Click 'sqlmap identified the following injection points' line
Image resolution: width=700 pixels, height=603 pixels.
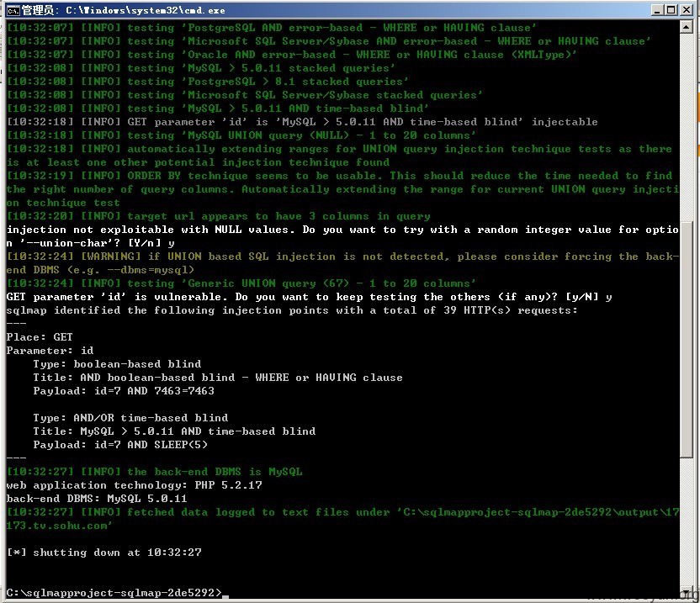pyautogui.click(x=292, y=310)
